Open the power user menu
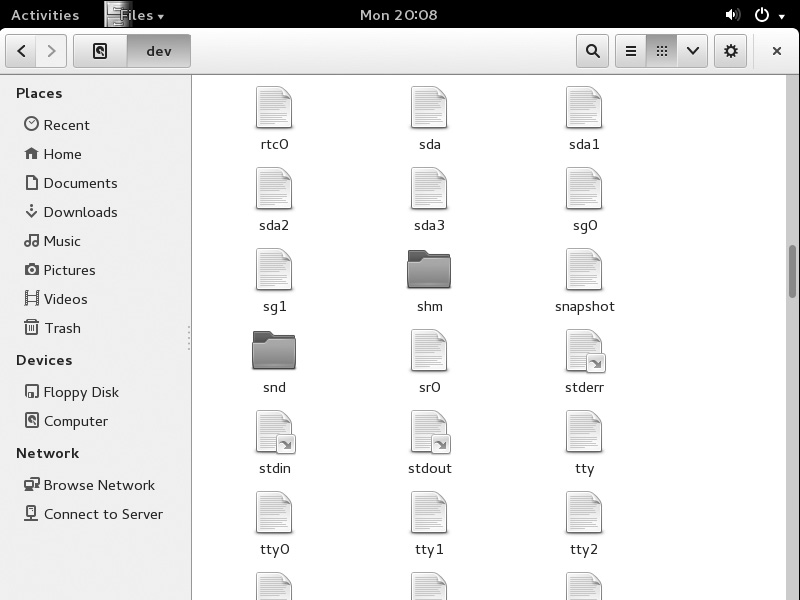Viewport: 800px width, 600px height. click(769, 15)
